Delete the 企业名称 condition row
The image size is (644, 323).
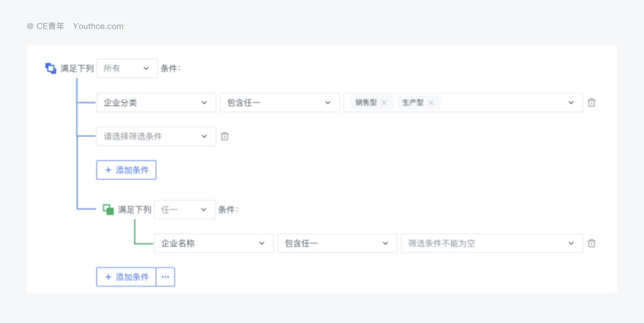tap(592, 244)
